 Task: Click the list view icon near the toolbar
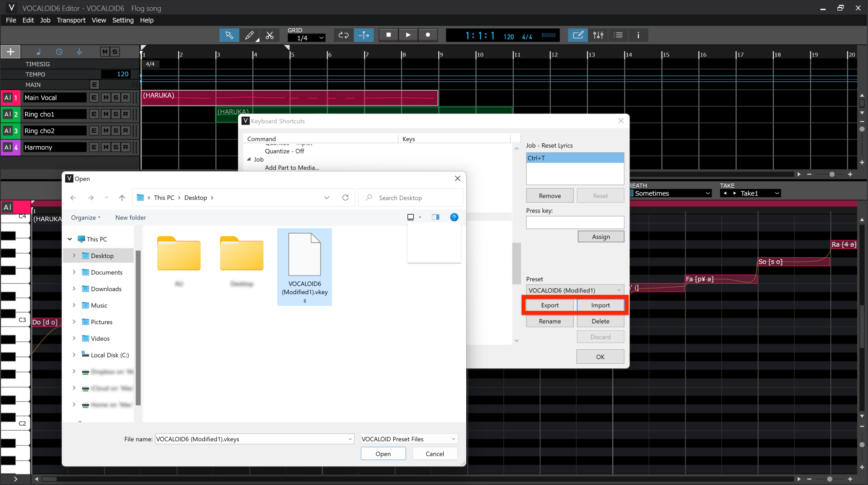[618, 35]
